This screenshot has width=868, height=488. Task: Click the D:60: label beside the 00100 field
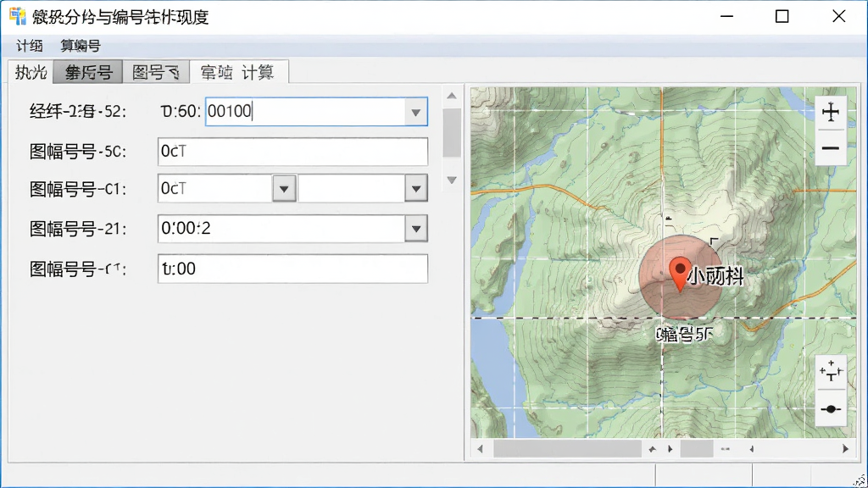coord(181,112)
